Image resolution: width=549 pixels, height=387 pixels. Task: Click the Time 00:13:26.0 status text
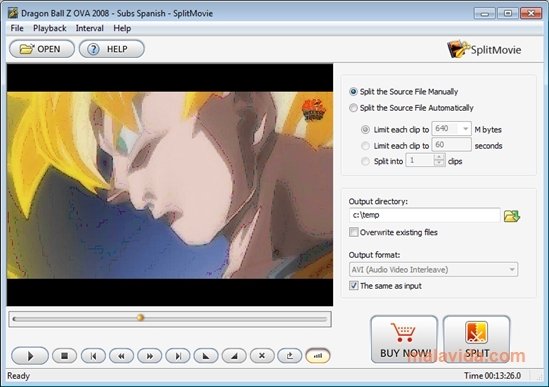(492, 376)
